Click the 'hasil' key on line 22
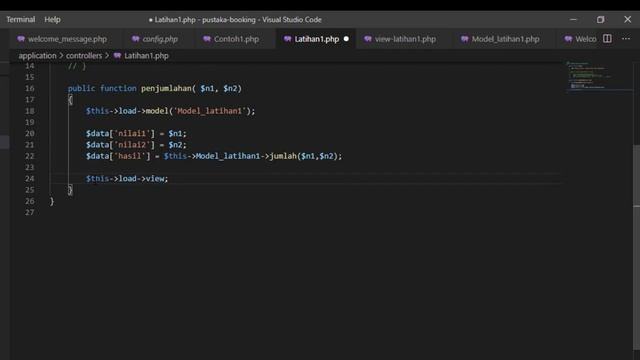 pos(129,156)
